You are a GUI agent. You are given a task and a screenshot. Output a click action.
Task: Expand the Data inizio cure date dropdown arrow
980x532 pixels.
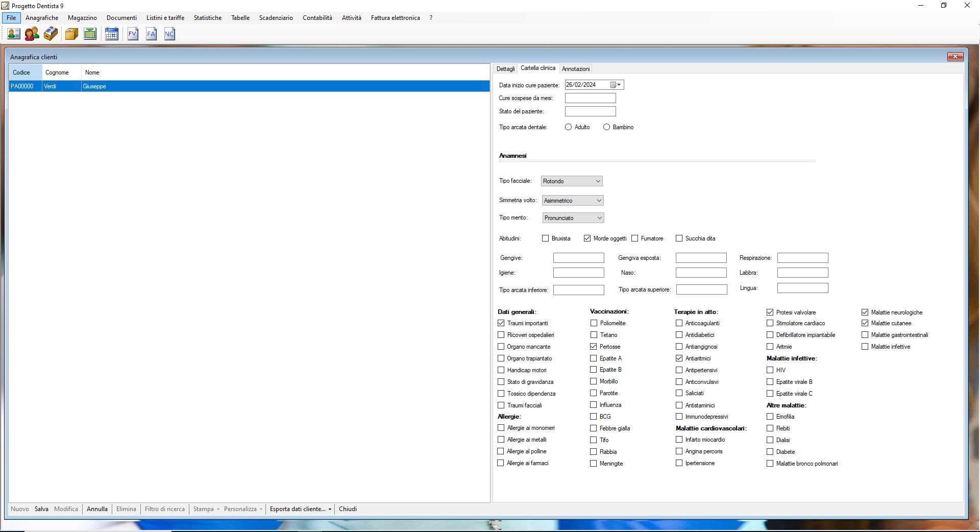click(619, 85)
